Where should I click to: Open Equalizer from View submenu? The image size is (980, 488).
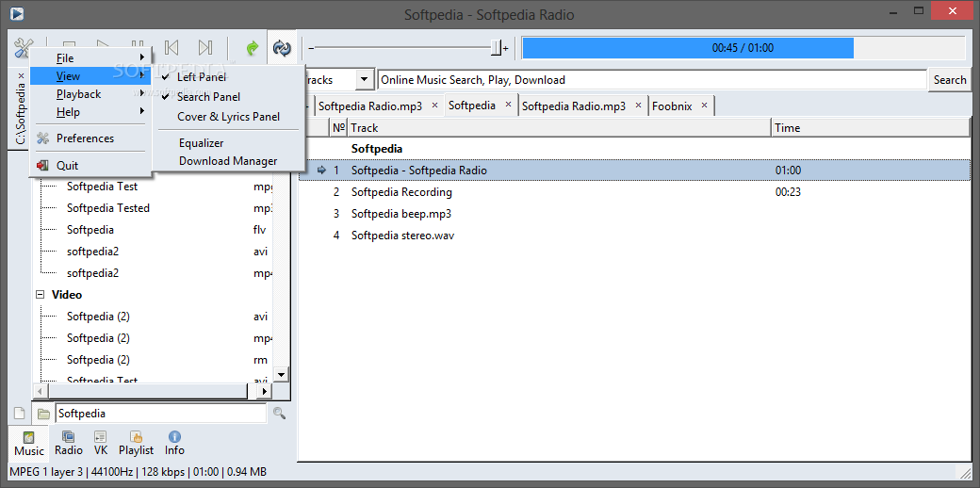201,143
